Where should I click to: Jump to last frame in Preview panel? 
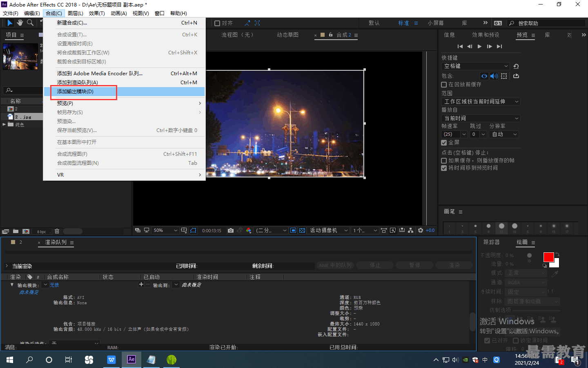(x=499, y=47)
